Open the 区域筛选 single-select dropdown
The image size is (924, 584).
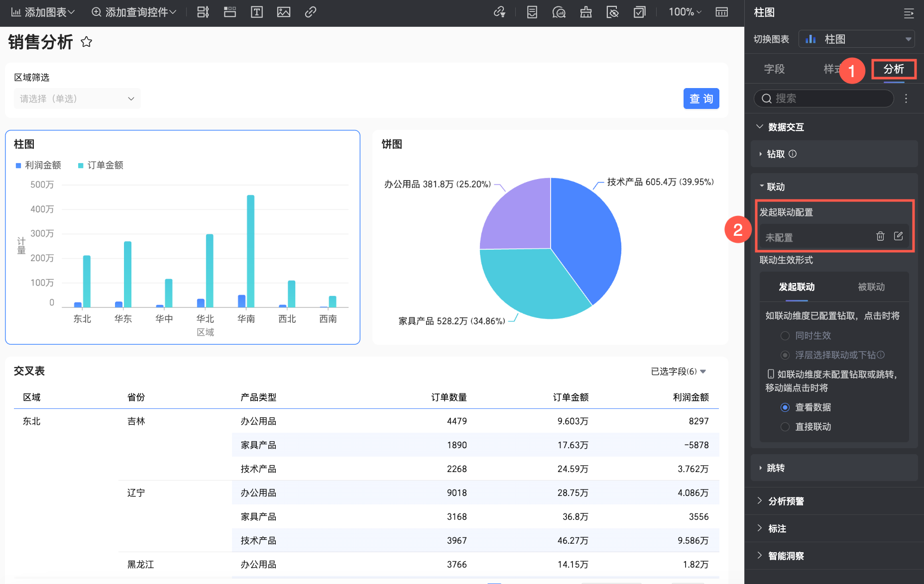[x=77, y=98]
